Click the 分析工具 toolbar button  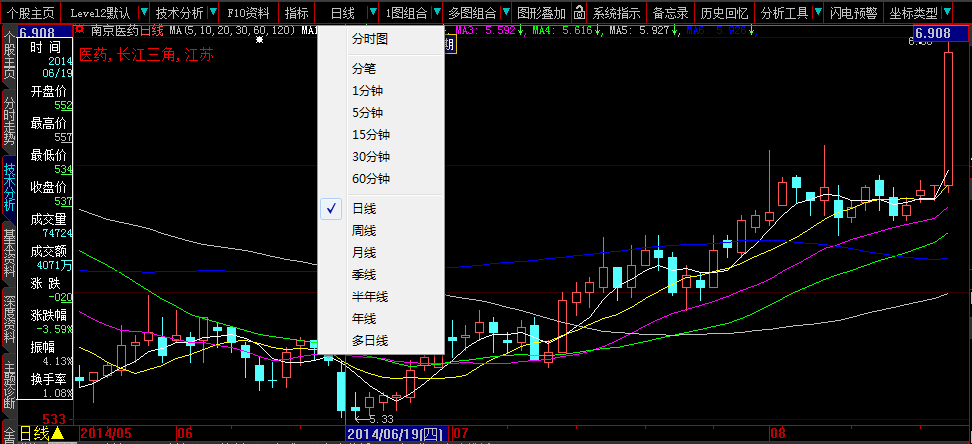coord(784,12)
